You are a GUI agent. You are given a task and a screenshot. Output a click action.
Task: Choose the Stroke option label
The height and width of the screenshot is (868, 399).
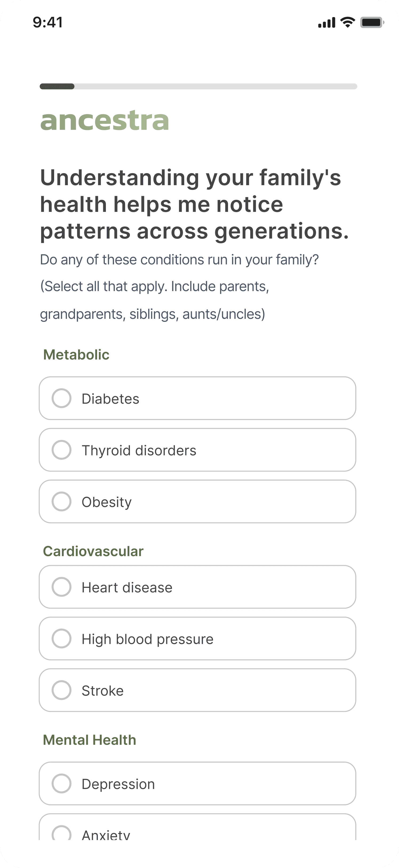coord(103,691)
